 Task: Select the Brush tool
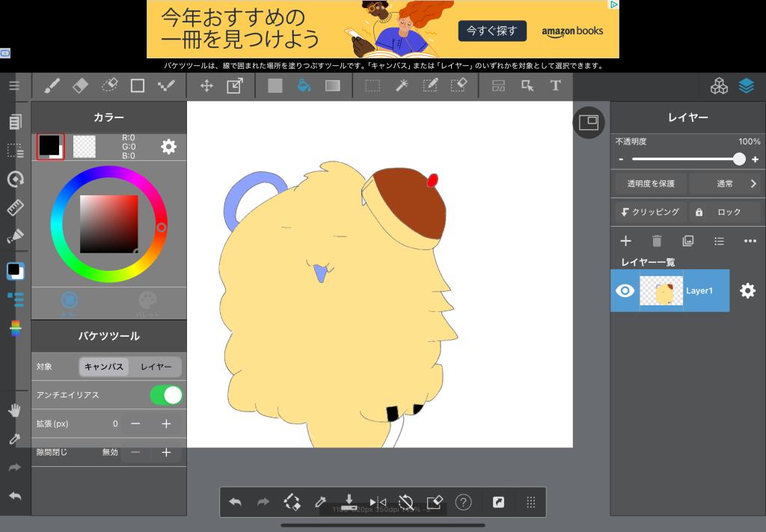(x=52, y=85)
